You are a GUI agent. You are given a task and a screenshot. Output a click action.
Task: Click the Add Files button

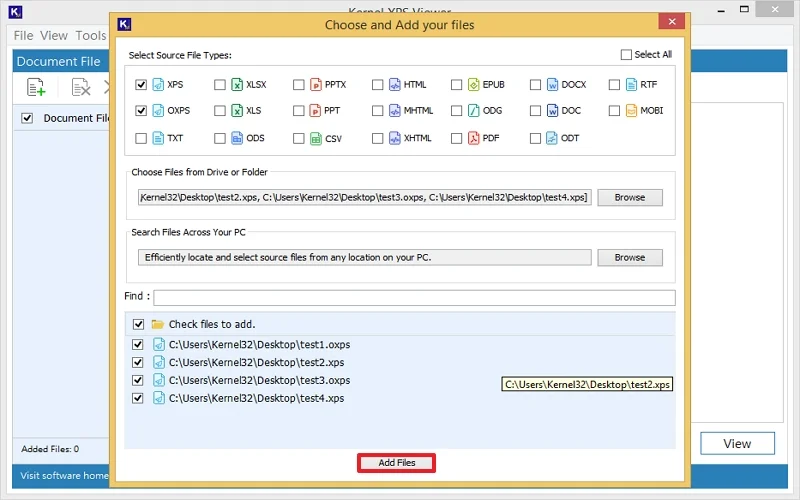click(x=396, y=463)
